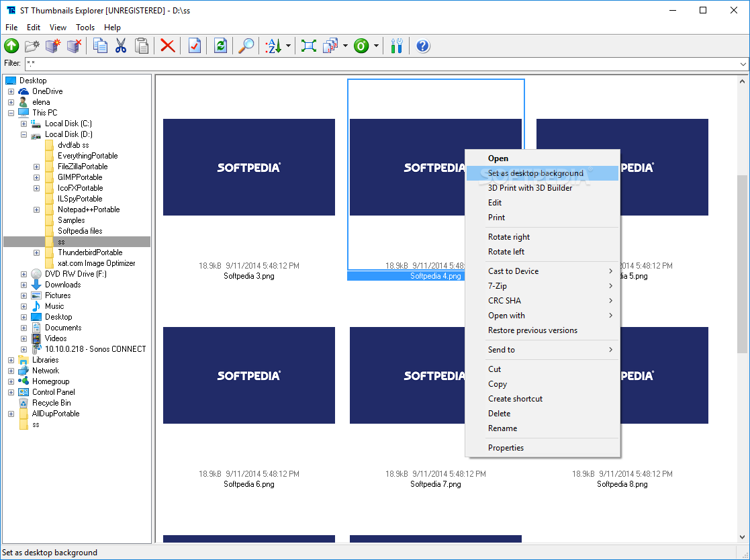
Task: Collapse the This PC tree node
Action: (x=11, y=113)
